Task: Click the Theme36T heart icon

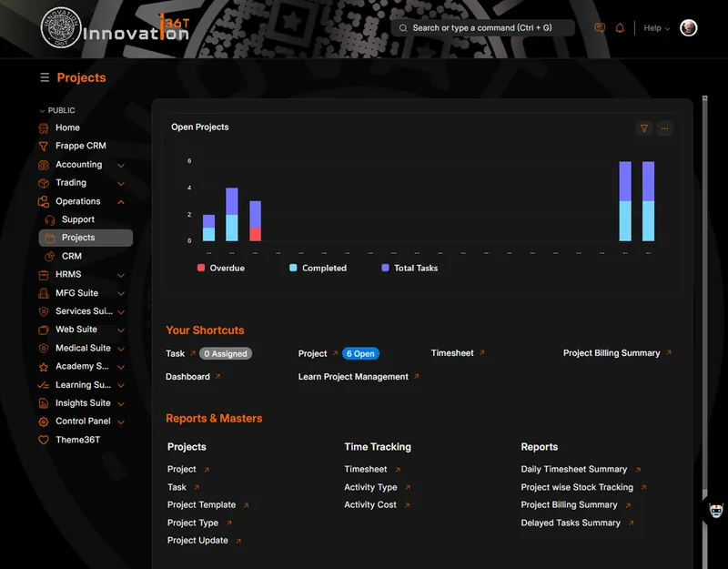Action: pyautogui.click(x=44, y=440)
